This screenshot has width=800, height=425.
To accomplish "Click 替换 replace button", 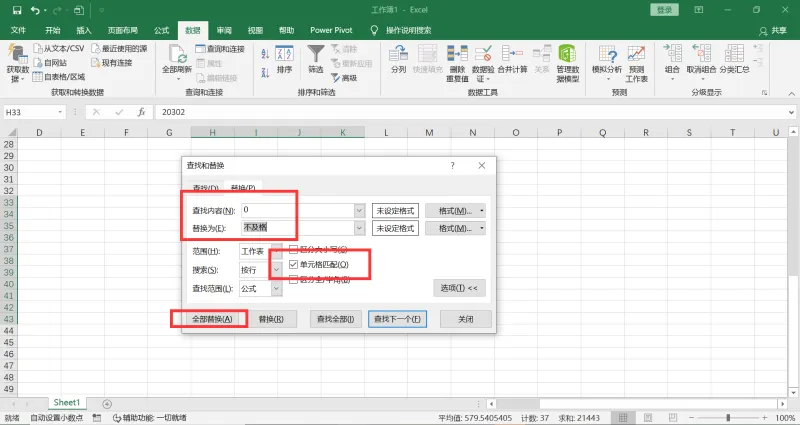I will (x=271, y=319).
